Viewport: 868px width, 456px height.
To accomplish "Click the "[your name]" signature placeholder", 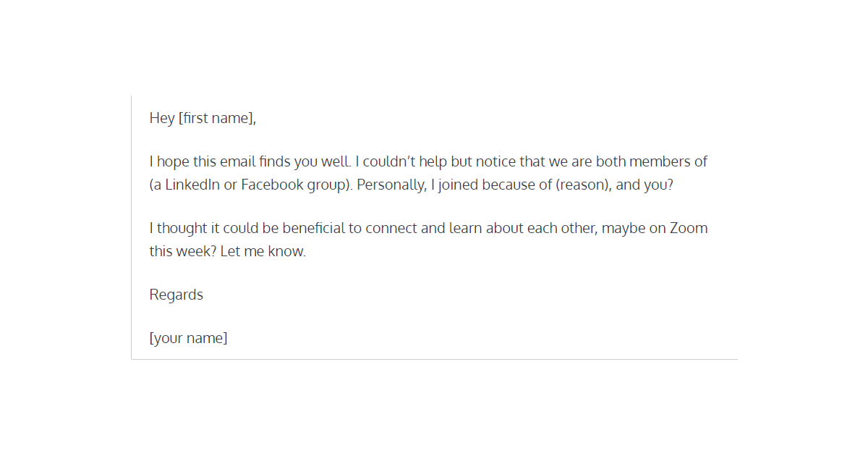I will [x=188, y=338].
